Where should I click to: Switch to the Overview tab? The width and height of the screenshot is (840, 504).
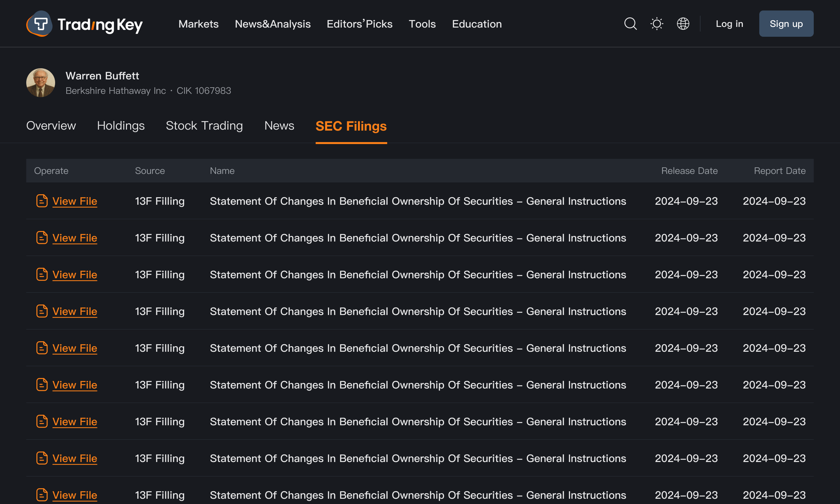(x=51, y=126)
